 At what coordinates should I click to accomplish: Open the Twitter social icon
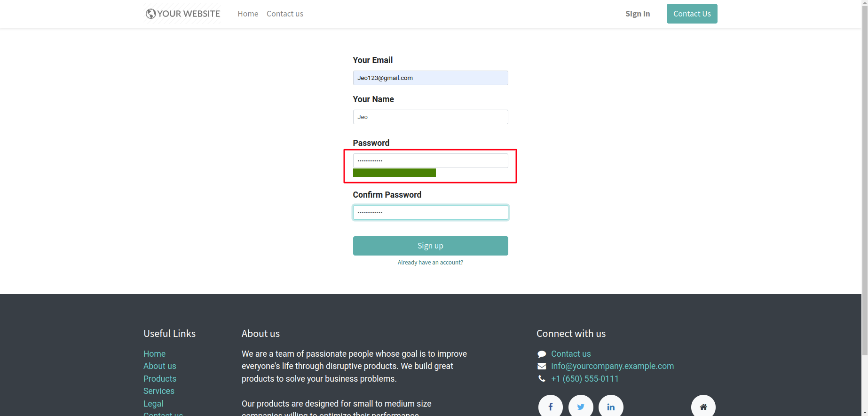pos(581,407)
